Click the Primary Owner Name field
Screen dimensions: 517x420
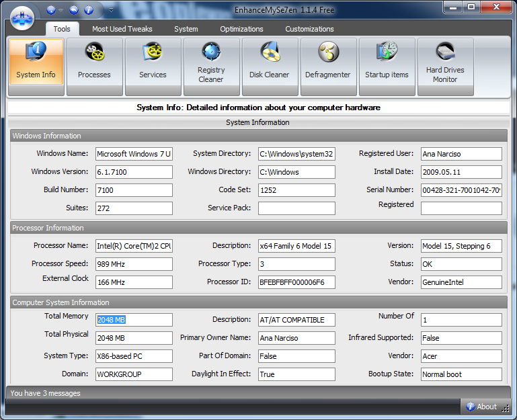tap(296, 338)
